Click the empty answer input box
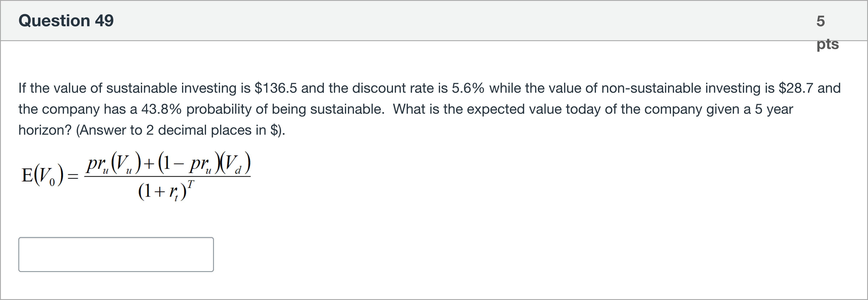Viewport: 868px width, 300px height. point(116,255)
